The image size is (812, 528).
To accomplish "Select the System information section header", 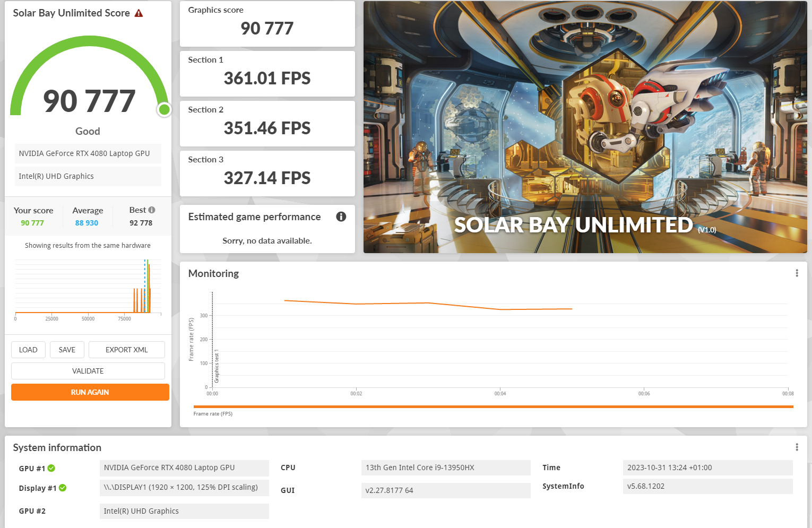I will point(58,447).
